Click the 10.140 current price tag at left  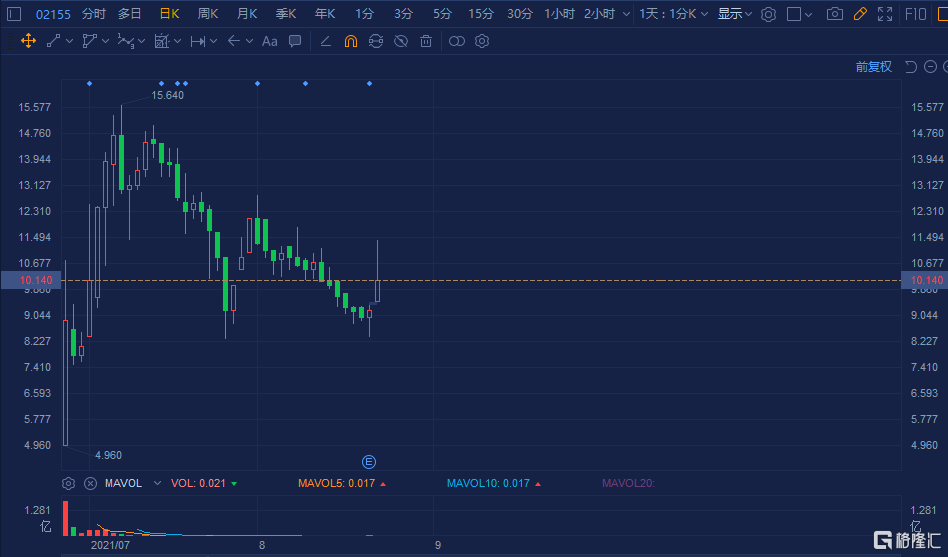pos(31,280)
